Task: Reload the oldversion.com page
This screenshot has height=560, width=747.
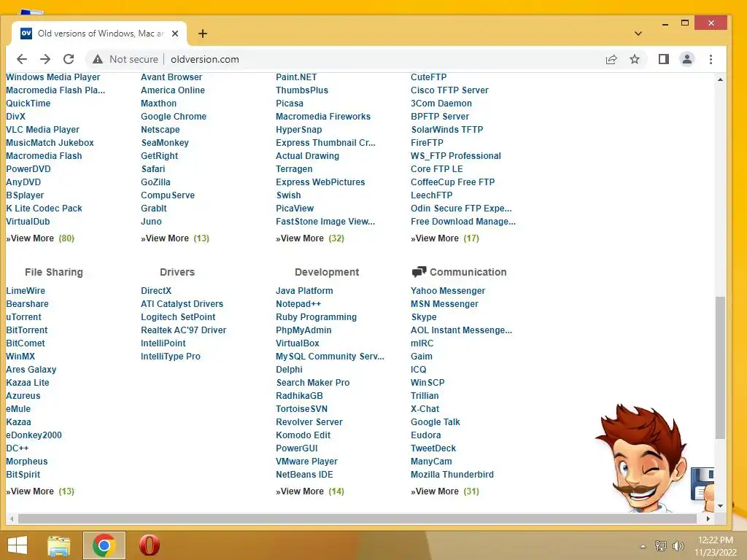Action: click(x=69, y=59)
